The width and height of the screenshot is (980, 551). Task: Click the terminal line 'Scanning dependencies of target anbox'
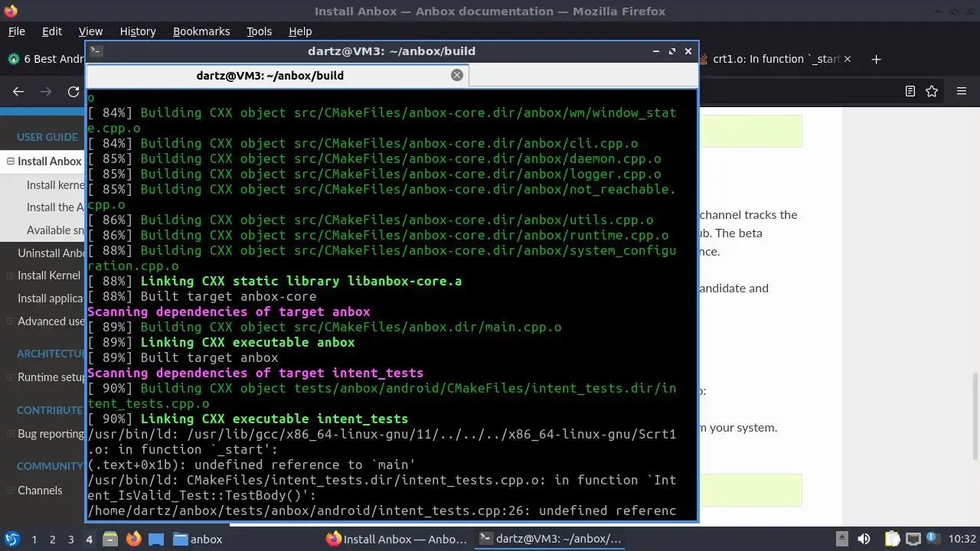click(229, 311)
